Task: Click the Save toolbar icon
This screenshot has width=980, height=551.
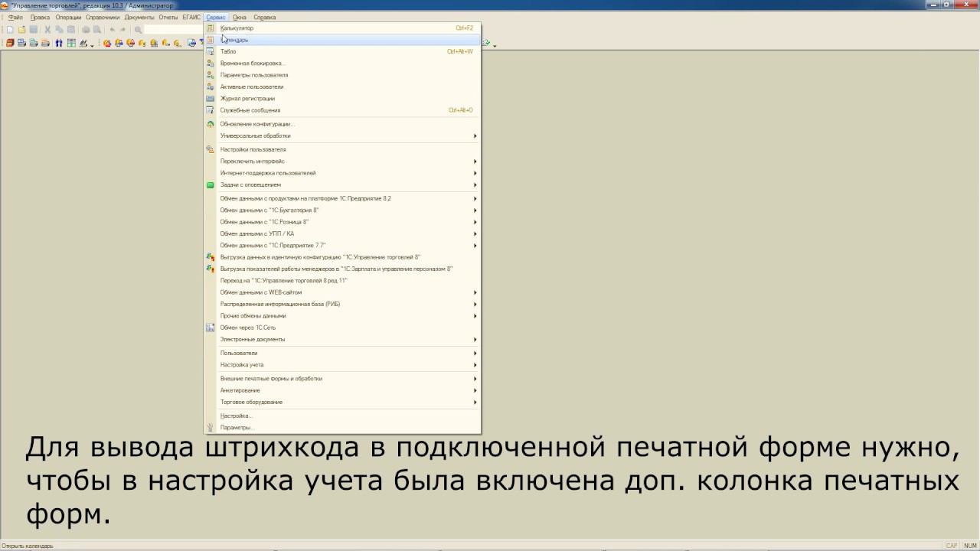Action: click(x=34, y=30)
